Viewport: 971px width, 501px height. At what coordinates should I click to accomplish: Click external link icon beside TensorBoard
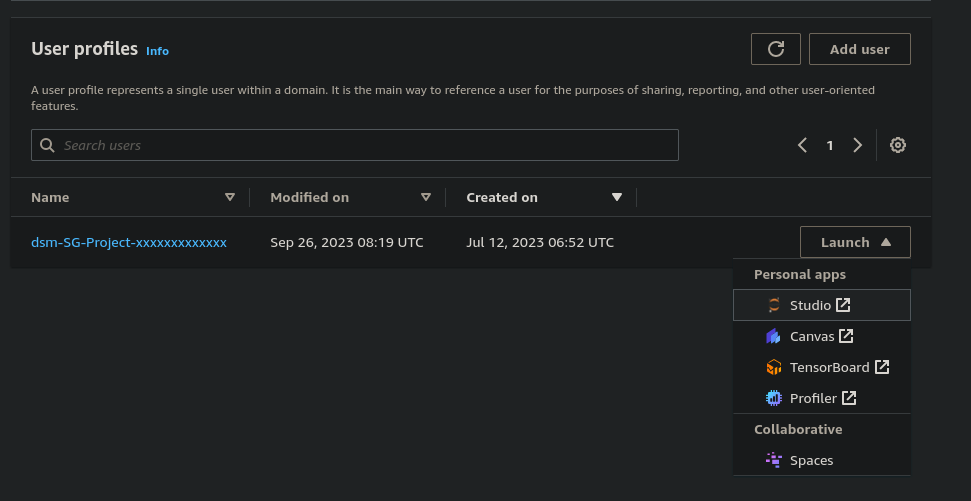(x=882, y=367)
